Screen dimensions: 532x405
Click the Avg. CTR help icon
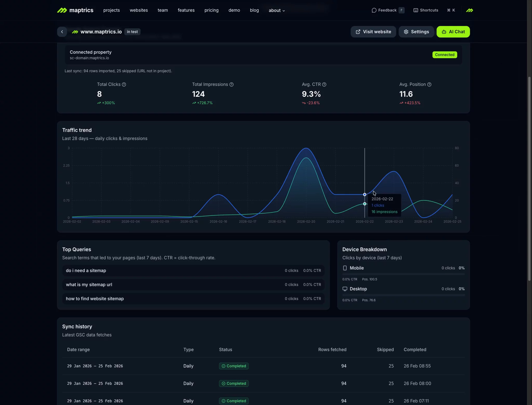[324, 84]
